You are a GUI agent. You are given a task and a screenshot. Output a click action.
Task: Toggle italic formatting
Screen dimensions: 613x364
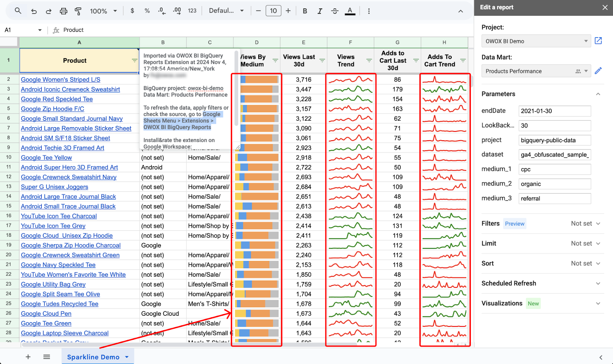(320, 11)
